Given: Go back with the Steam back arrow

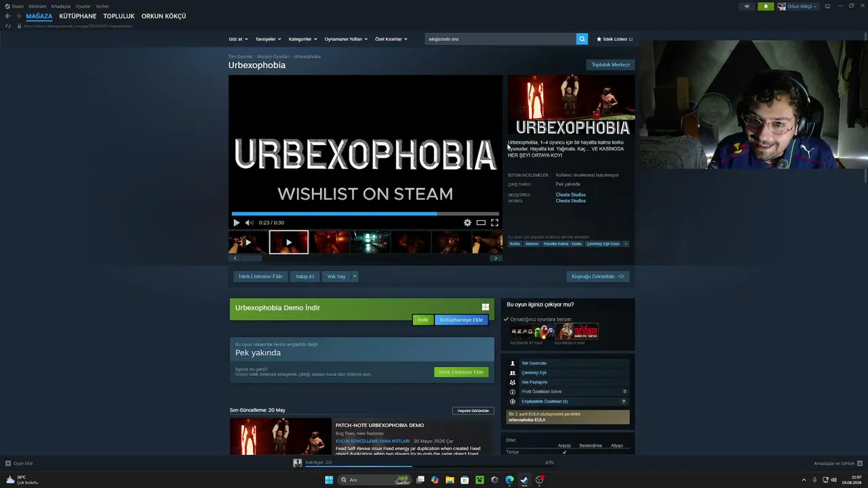Looking at the screenshot, I should 8,16.
